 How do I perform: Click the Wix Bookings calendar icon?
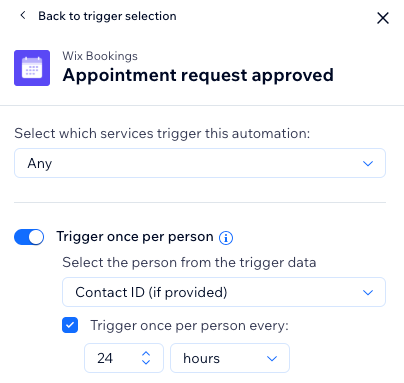coord(32,68)
